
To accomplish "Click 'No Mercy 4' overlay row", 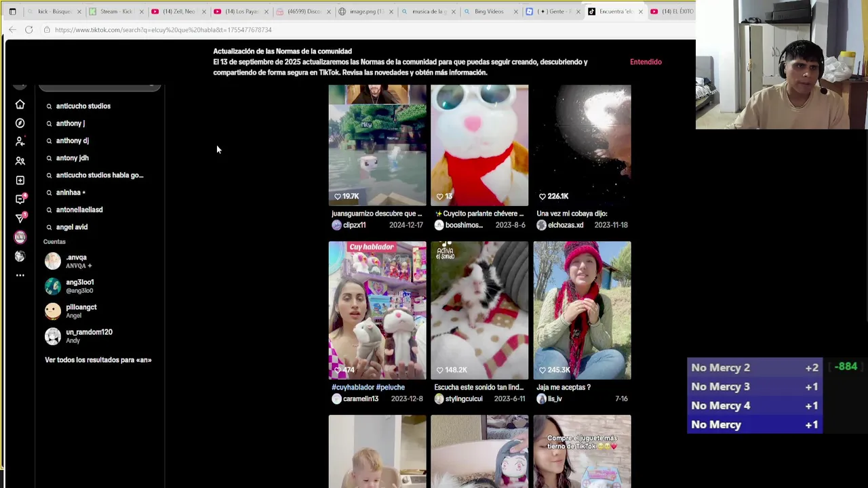I will click(x=755, y=405).
